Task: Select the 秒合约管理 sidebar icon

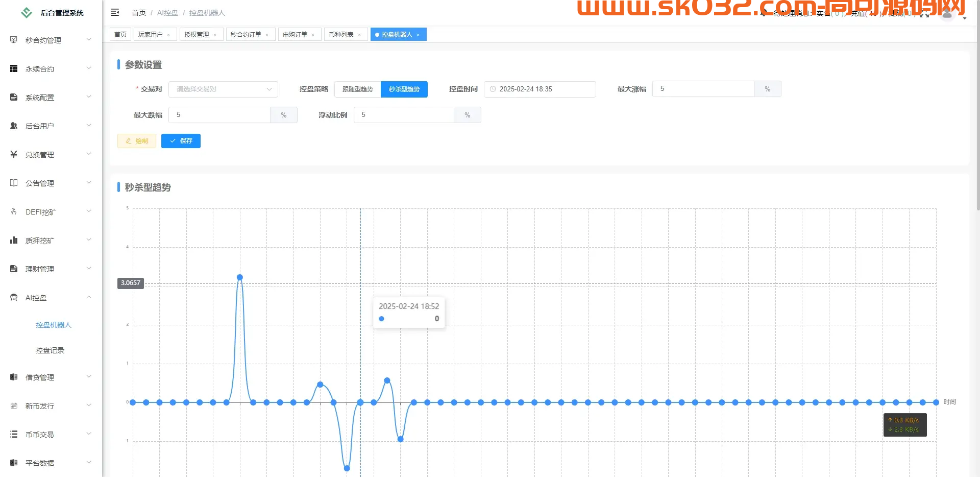Action: coord(13,39)
